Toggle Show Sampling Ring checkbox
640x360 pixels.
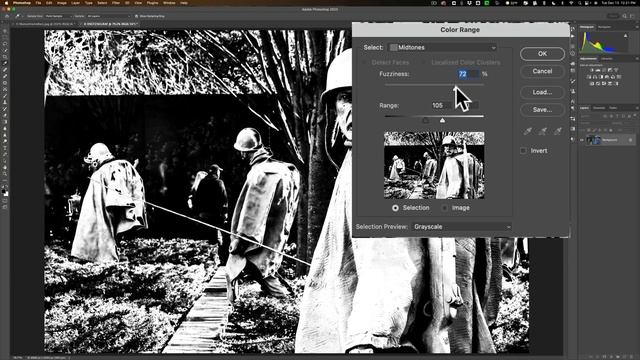[136, 16]
